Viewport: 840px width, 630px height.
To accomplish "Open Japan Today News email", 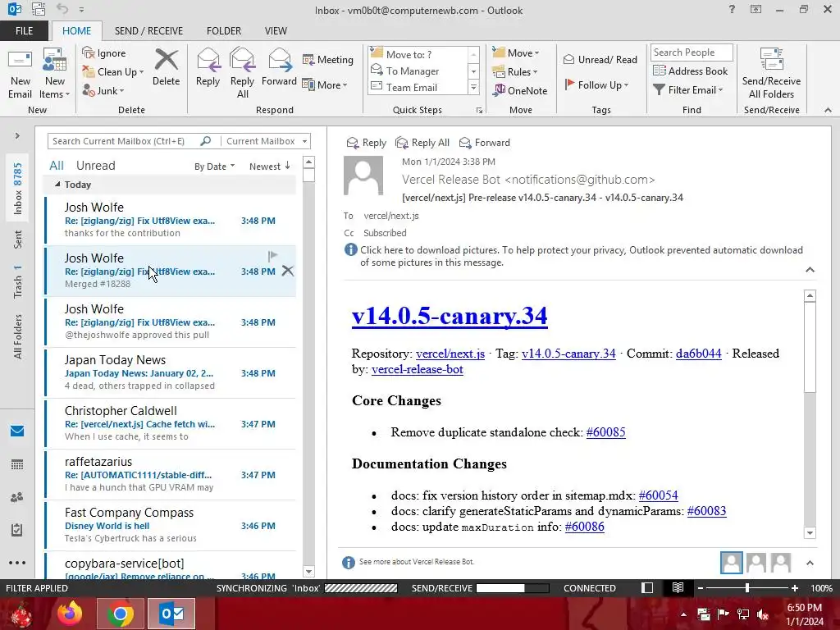I will point(171,373).
